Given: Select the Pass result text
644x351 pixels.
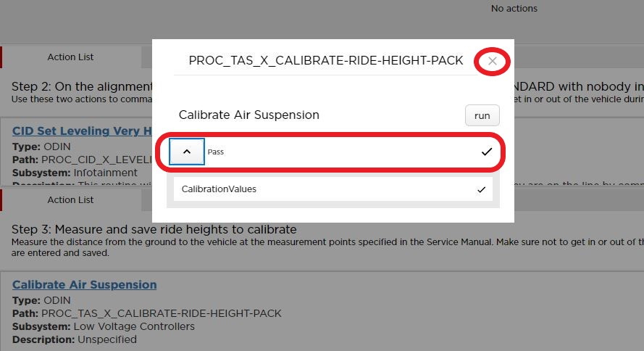Looking at the screenshot, I should coord(217,152).
